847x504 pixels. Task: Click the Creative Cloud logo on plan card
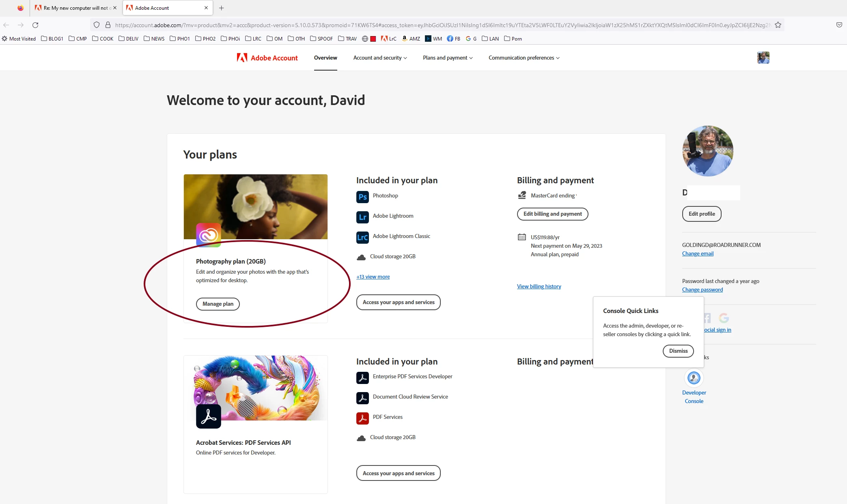tap(208, 235)
